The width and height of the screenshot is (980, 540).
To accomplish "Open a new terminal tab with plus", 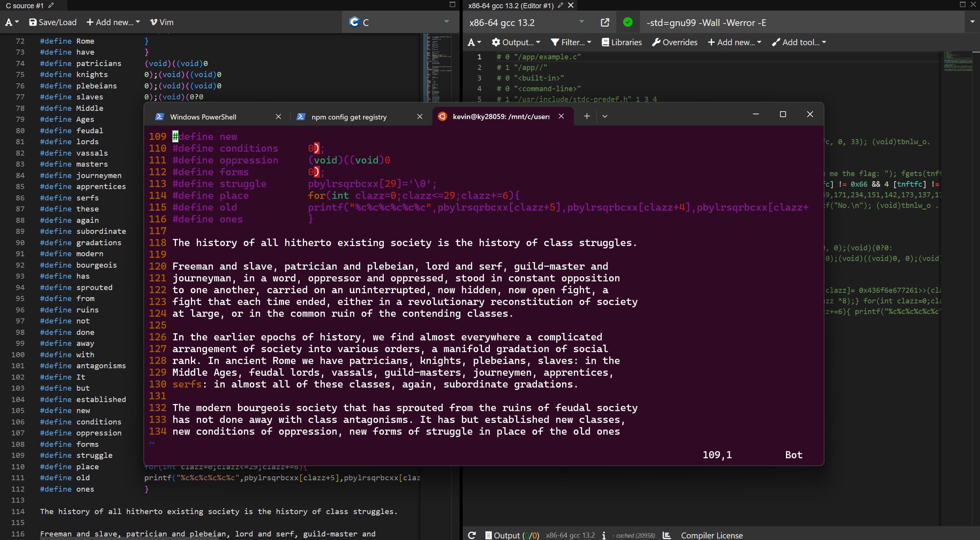I will point(586,116).
